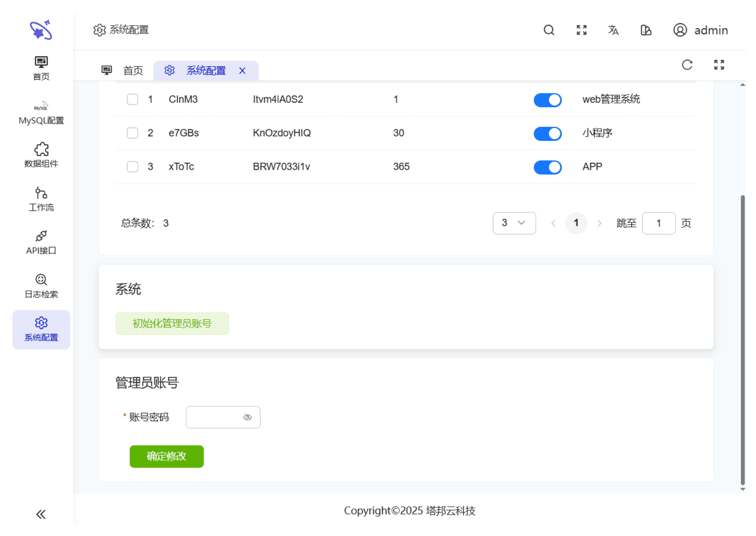756x536 pixels.
Task: Show password with the eye icon
Action: [247, 417]
